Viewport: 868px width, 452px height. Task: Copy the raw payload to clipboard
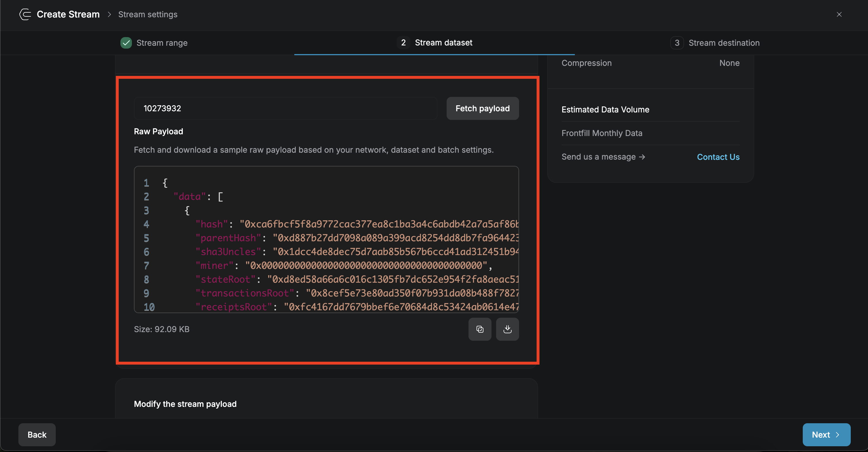pos(480,329)
